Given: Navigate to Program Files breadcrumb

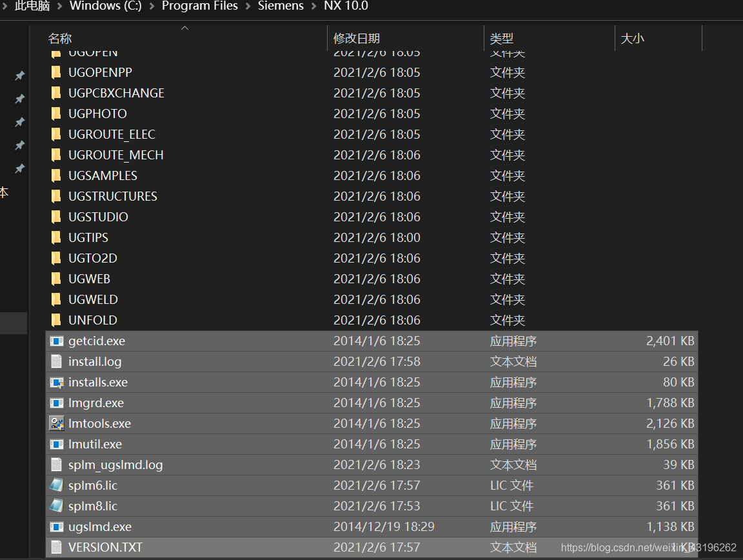Looking at the screenshot, I should (199, 6).
